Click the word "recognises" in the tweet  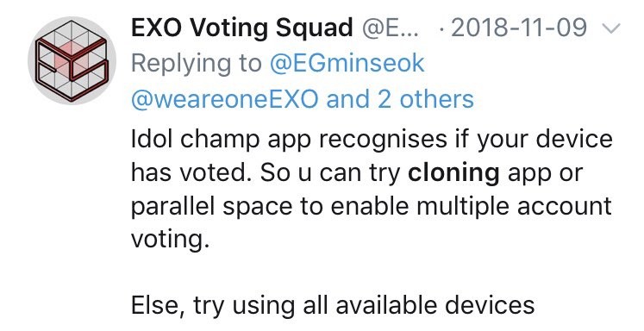click(x=383, y=141)
